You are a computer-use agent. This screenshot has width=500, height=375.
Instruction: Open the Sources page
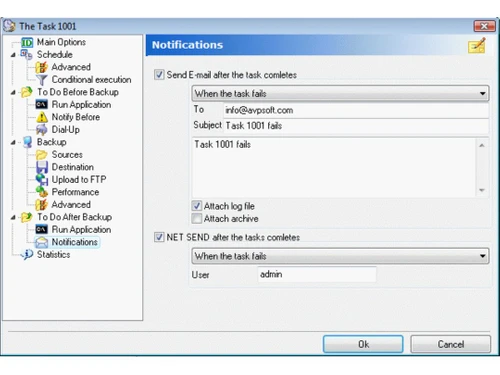coord(67,155)
